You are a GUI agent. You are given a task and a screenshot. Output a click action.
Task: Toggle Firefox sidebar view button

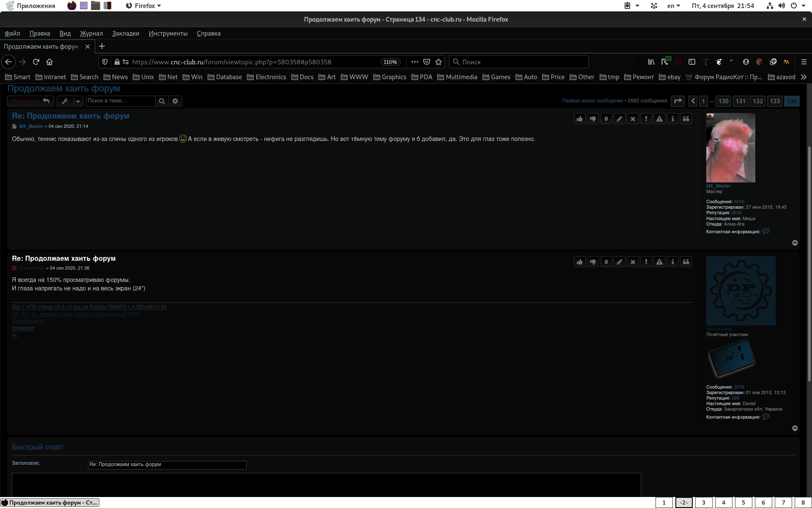[691, 62]
